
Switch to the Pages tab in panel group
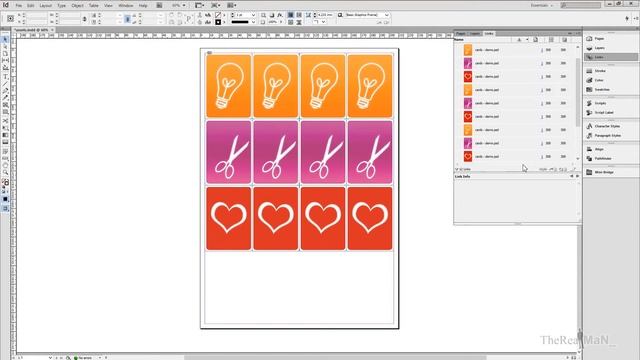click(460, 33)
